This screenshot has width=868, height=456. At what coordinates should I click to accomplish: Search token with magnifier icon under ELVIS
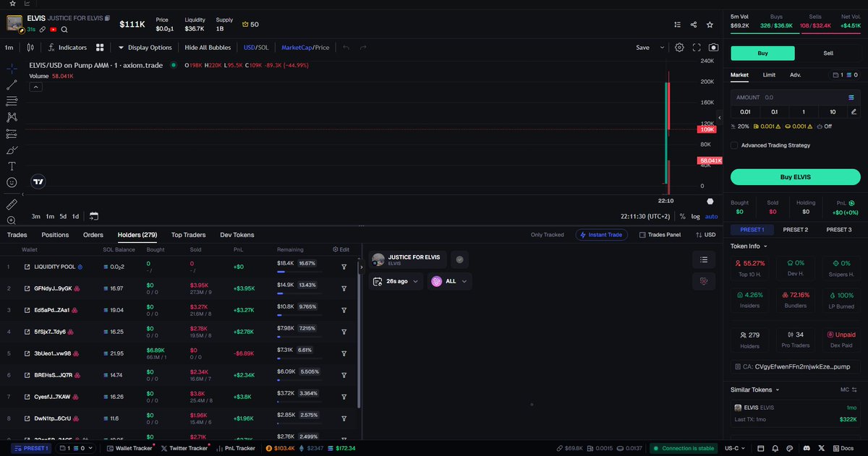(64, 30)
